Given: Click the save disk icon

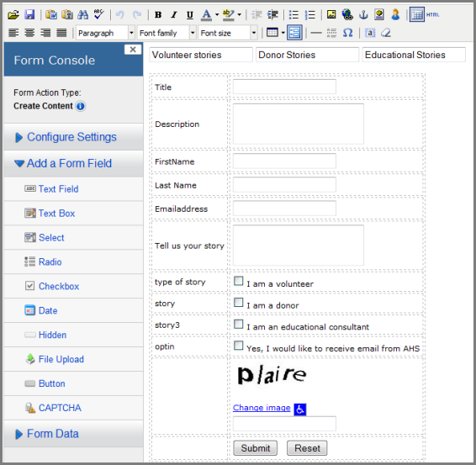Looking at the screenshot, I should 29,14.
